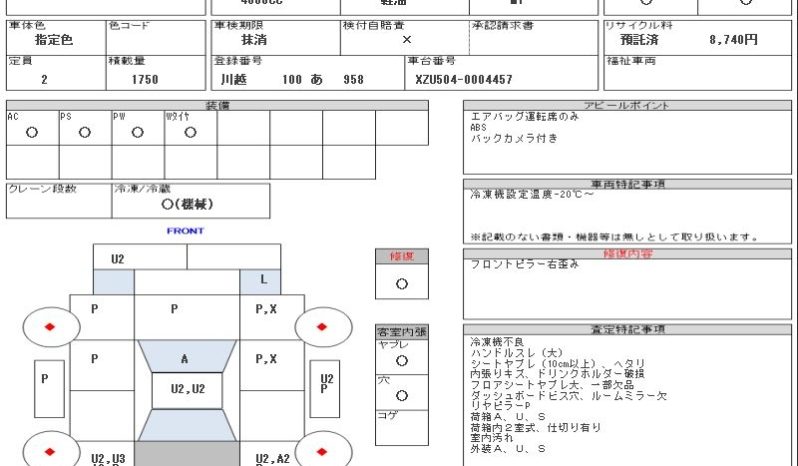Click the 修復 repair history circle
798x466 pixels.
(402, 284)
